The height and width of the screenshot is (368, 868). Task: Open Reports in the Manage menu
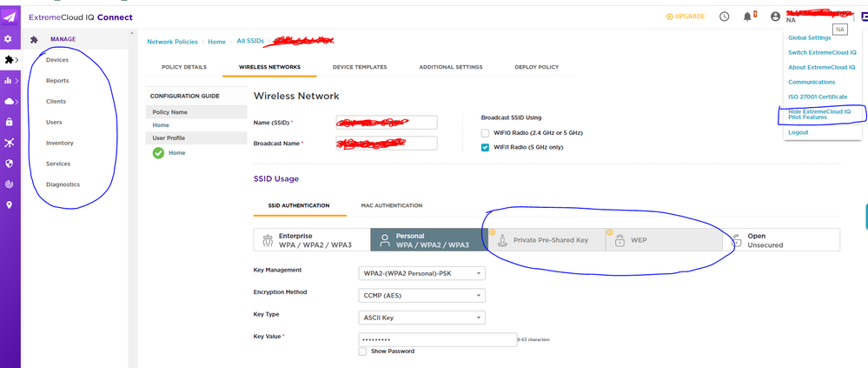[x=57, y=81]
